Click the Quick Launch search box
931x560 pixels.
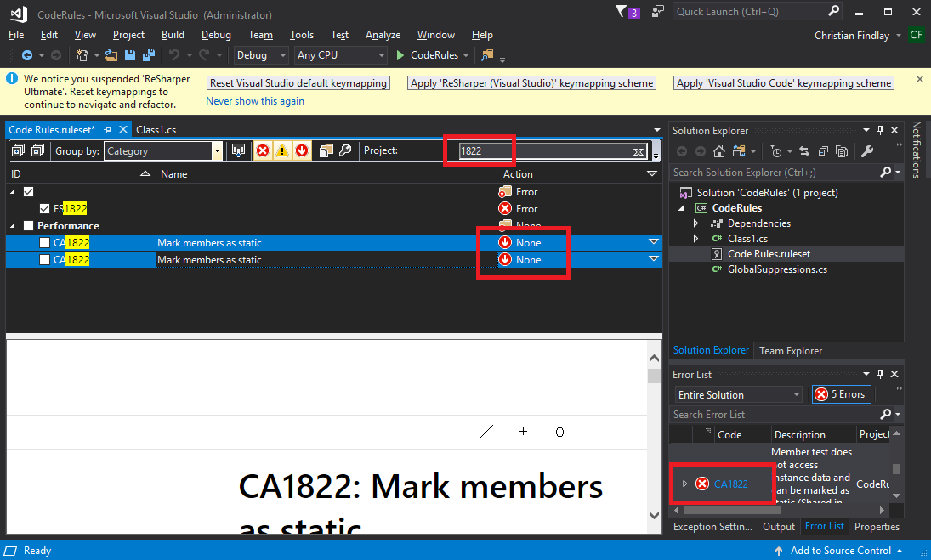pos(758,11)
